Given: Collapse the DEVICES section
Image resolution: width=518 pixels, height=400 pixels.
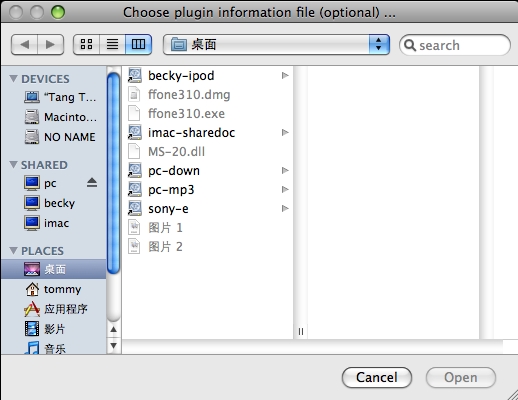Looking at the screenshot, I should pos(13,79).
